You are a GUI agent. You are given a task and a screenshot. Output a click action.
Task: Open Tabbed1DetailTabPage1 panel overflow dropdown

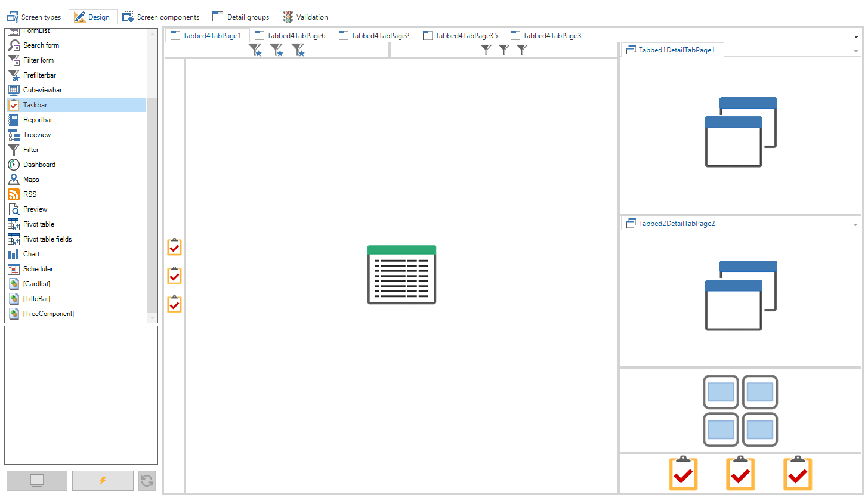pyautogui.click(x=855, y=51)
